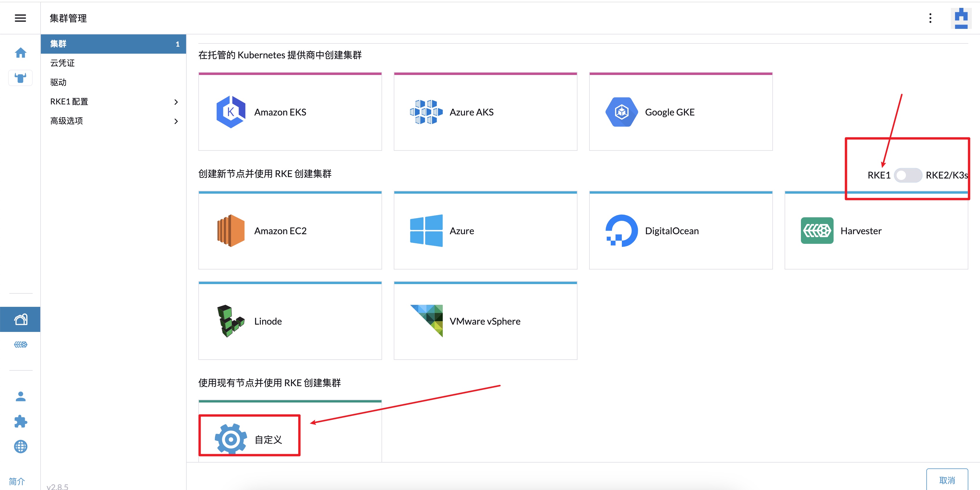Select the Cluster Management barn icon
This screenshot has width=980, height=490.
[x=20, y=319]
